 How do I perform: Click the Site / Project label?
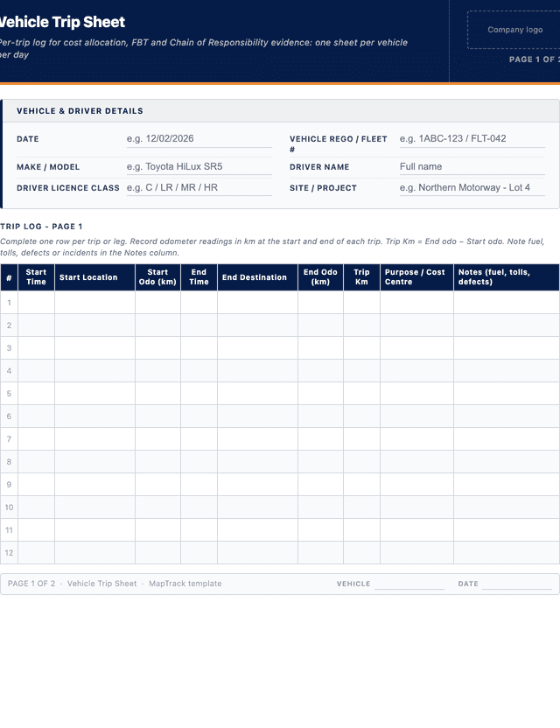(323, 188)
